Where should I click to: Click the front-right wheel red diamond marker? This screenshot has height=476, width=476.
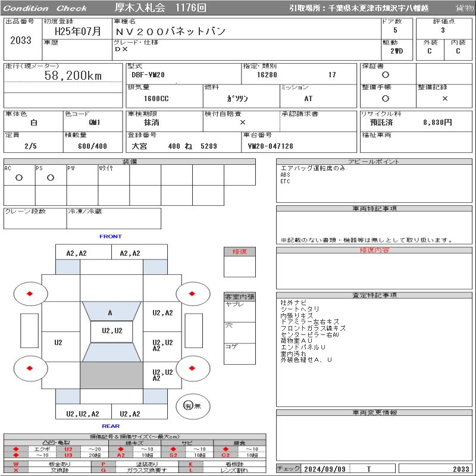(192, 293)
